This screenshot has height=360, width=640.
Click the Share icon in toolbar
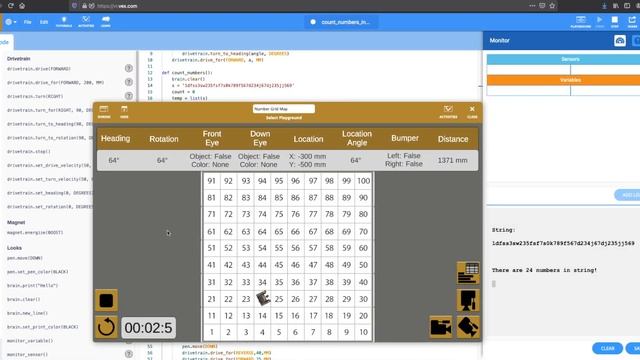pos(632,22)
